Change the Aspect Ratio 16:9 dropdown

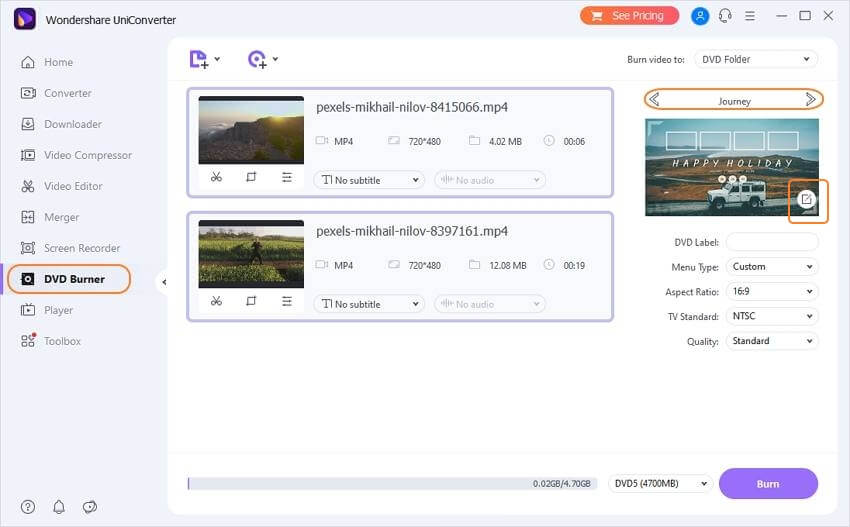tap(772, 292)
